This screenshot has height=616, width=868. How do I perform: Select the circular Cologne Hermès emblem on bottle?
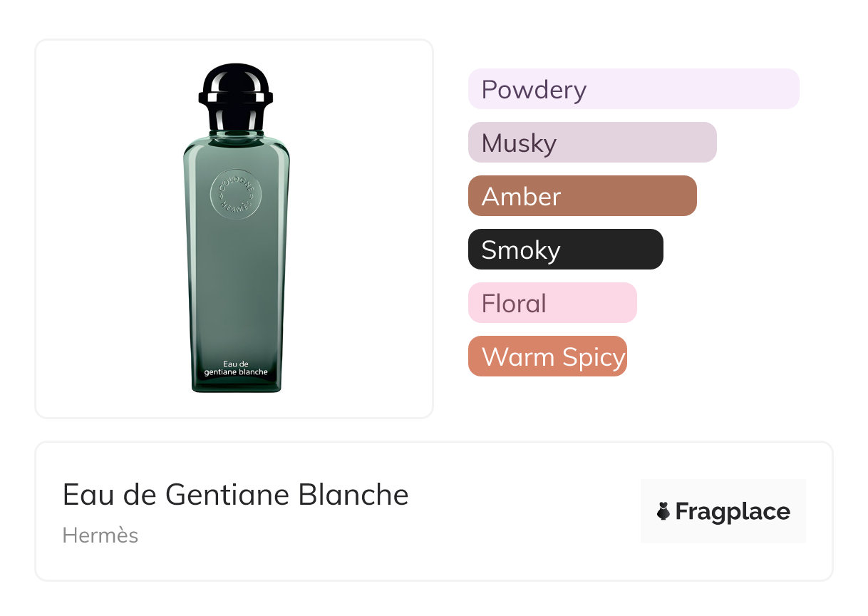coord(236,194)
